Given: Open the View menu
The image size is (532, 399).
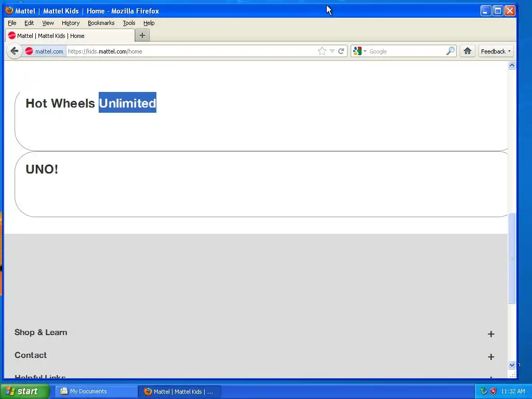Looking at the screenshot, I should [48, 23].
